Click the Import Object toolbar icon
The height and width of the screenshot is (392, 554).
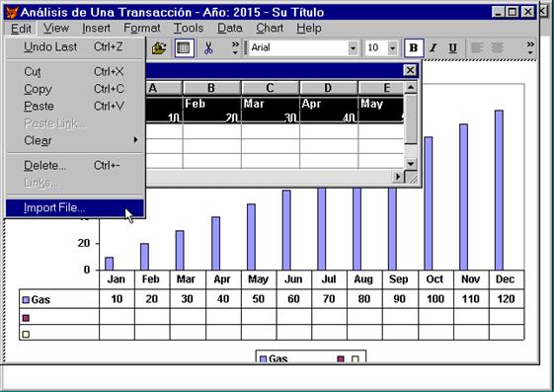[x=159, y=48]
